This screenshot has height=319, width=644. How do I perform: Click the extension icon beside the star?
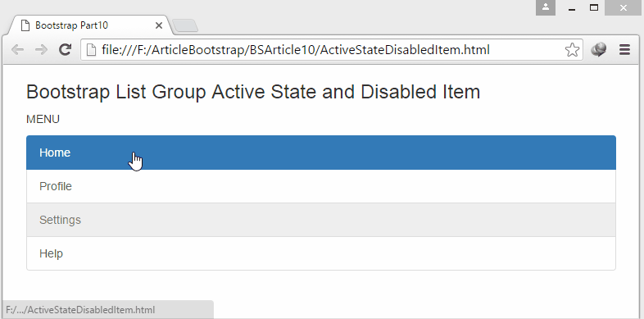pos(598,50)
